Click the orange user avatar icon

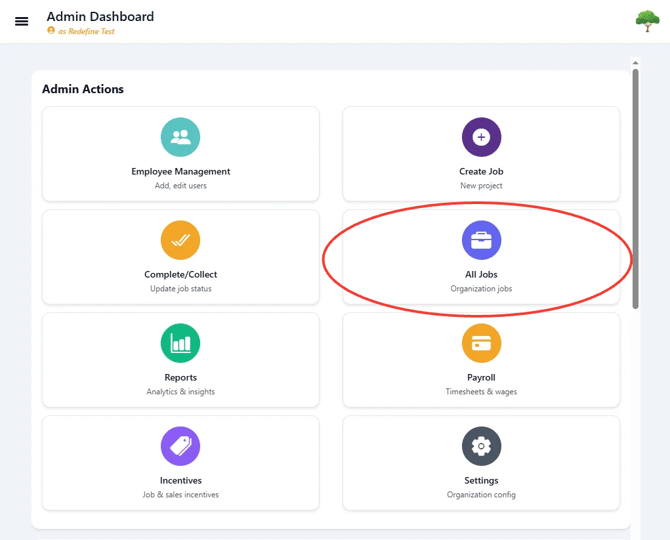(x=51, y=30)
